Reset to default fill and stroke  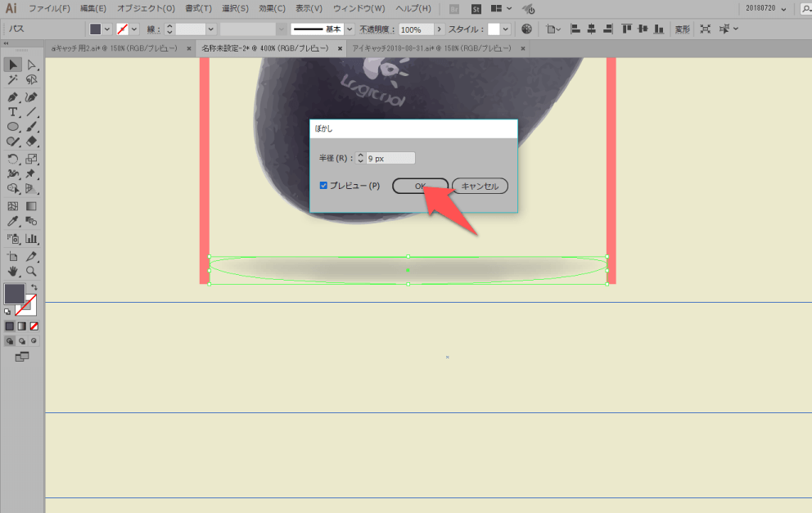[x=7, y=312]
